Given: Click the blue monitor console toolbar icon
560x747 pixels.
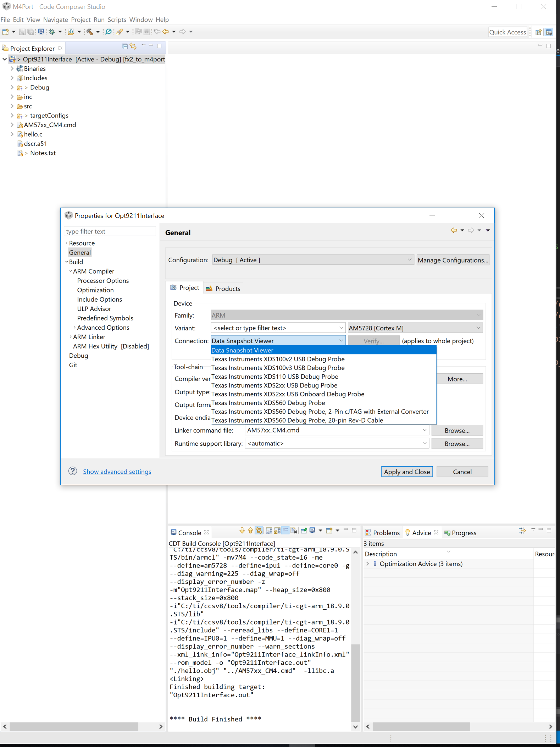Looking at the screenshot, I should 41,32.
